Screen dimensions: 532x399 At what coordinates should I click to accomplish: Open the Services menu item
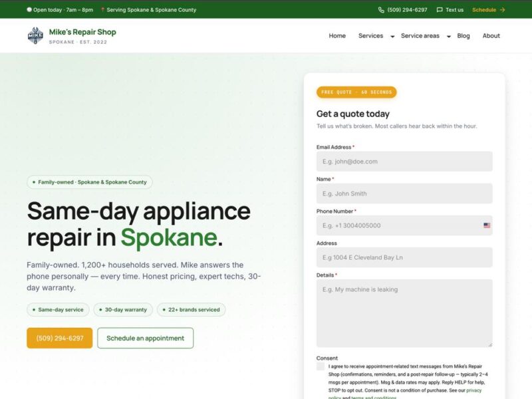(370, 36)
